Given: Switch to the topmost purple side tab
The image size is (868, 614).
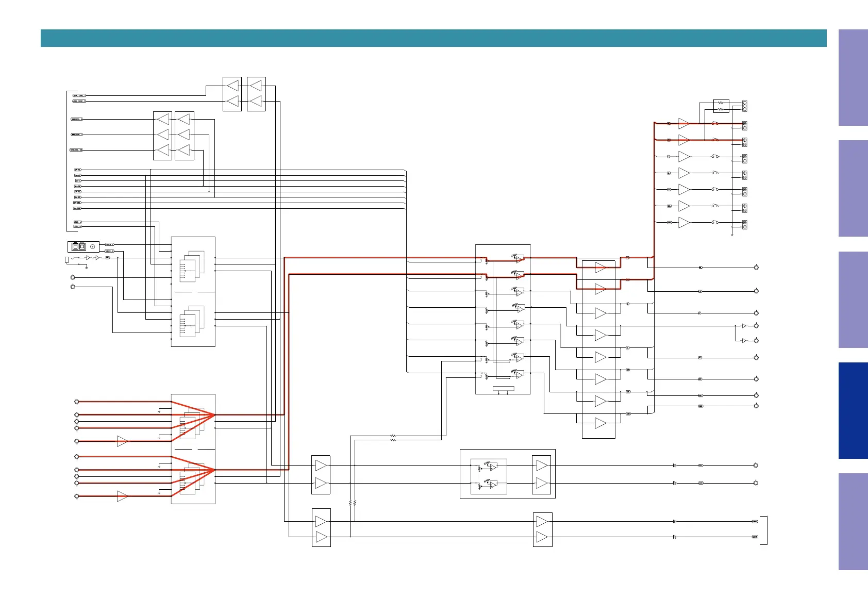Looking at the screenshot, I should (853, 77).
